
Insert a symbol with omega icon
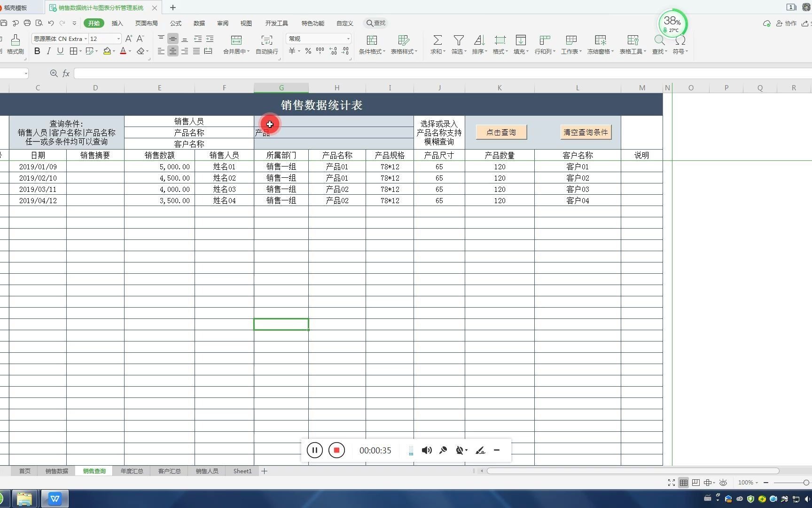(680, 40)
